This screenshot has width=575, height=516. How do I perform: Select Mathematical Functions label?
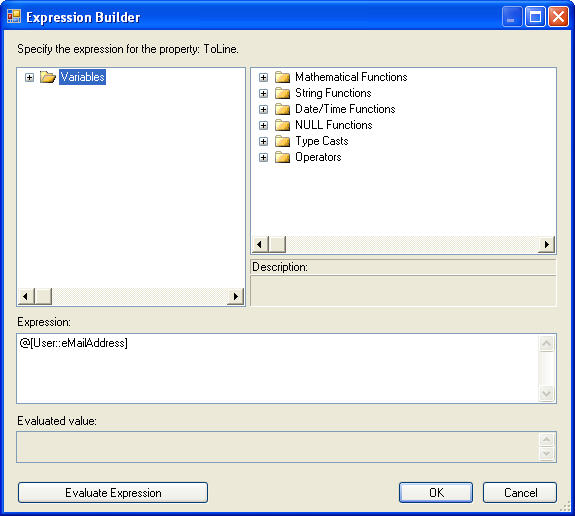click(x=351, y=77)
